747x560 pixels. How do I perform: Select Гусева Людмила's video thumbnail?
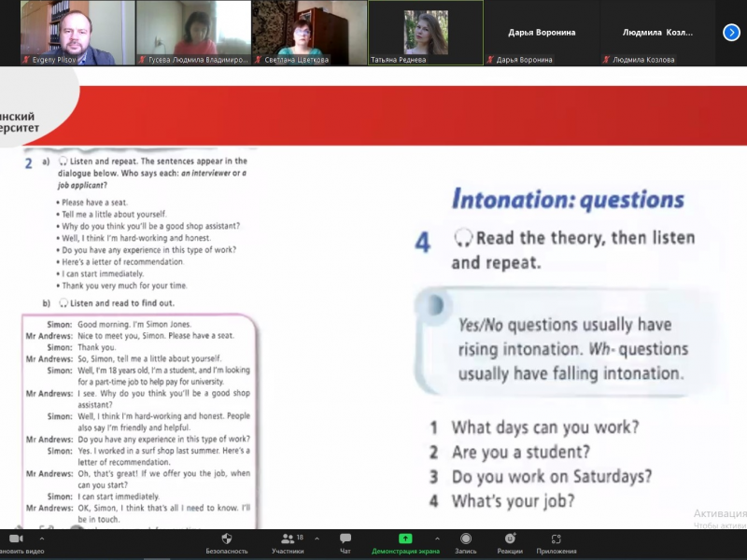coord(193,33)
